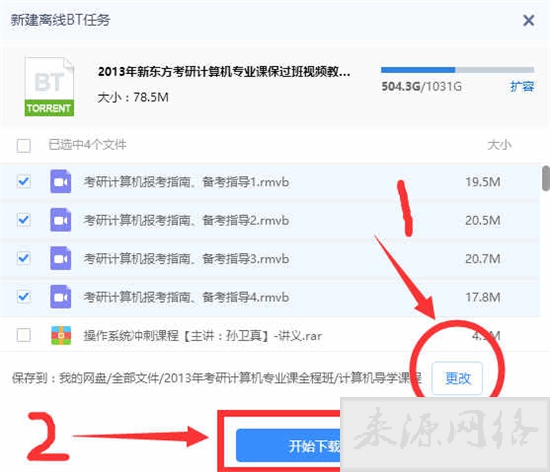Click the 19.5M size value

(x=483, y=182)
